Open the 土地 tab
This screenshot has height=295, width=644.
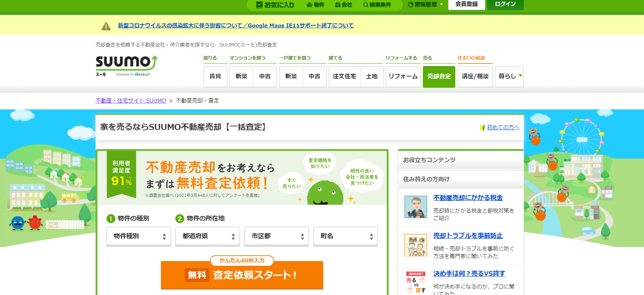[372, 77]
